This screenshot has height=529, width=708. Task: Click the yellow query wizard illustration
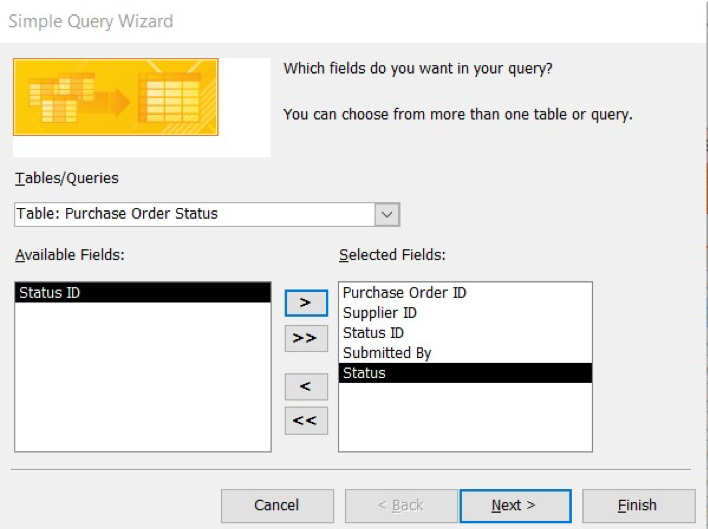pyautogui.click(x=116, y=97)
